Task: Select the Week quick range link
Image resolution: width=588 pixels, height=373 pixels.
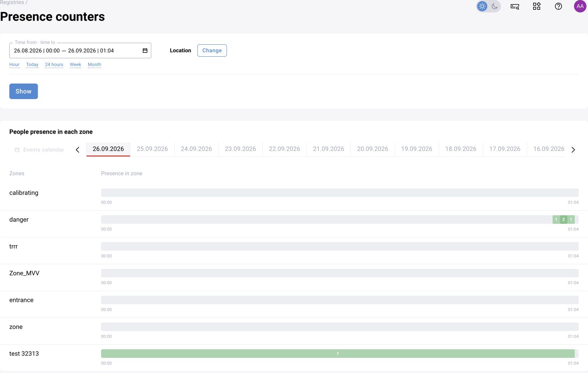Action: tap(75, 64)
